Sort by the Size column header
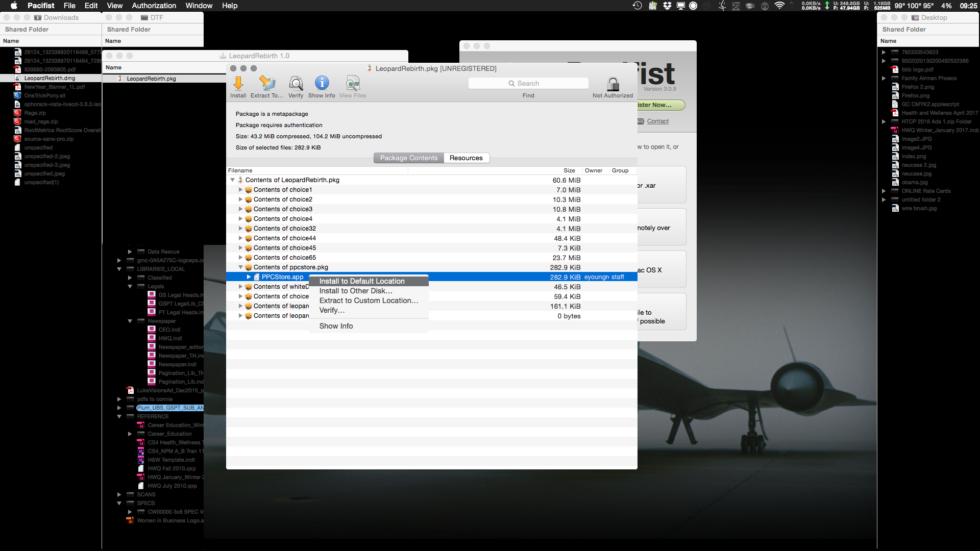 point(569,170)
